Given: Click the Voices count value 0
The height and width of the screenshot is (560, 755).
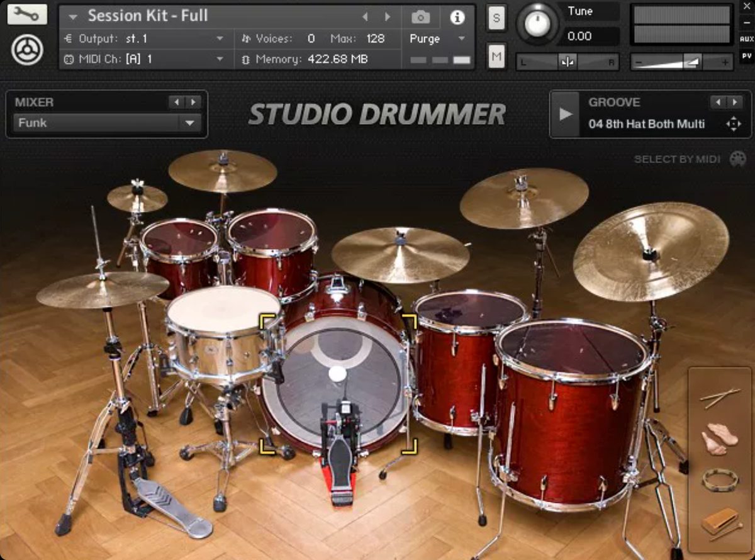Looking at the screenshot, I should (311, 38).
